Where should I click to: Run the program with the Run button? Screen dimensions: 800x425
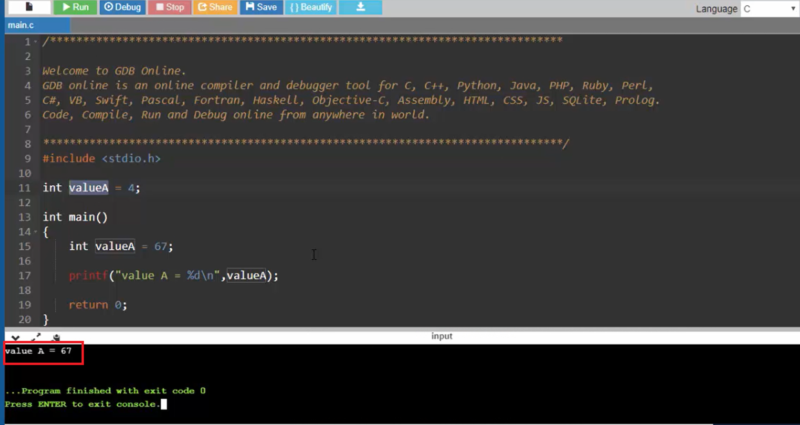tap(75, 7)
